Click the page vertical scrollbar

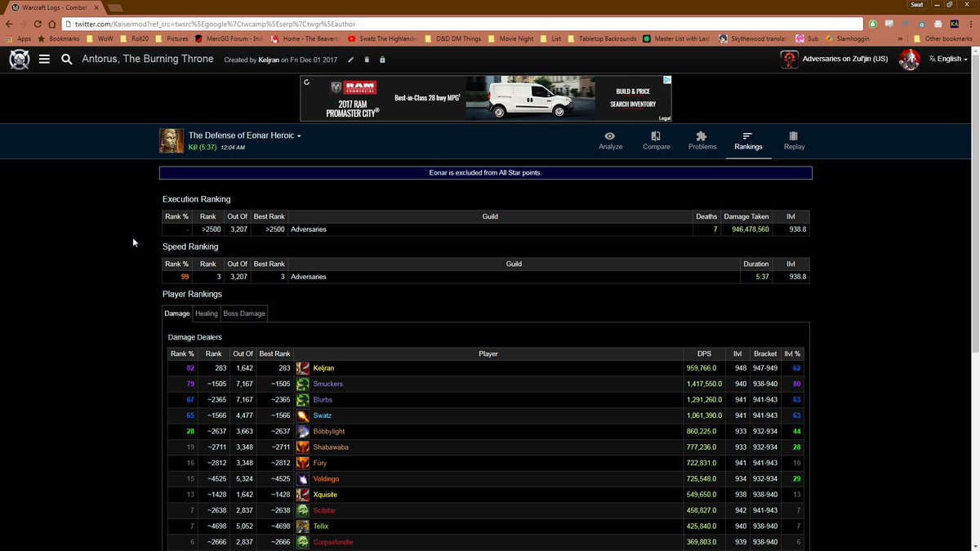click(x=975, y=204)
